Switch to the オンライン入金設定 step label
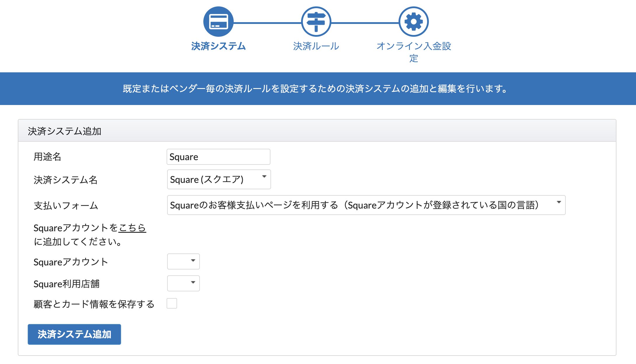 click(414, 52)
